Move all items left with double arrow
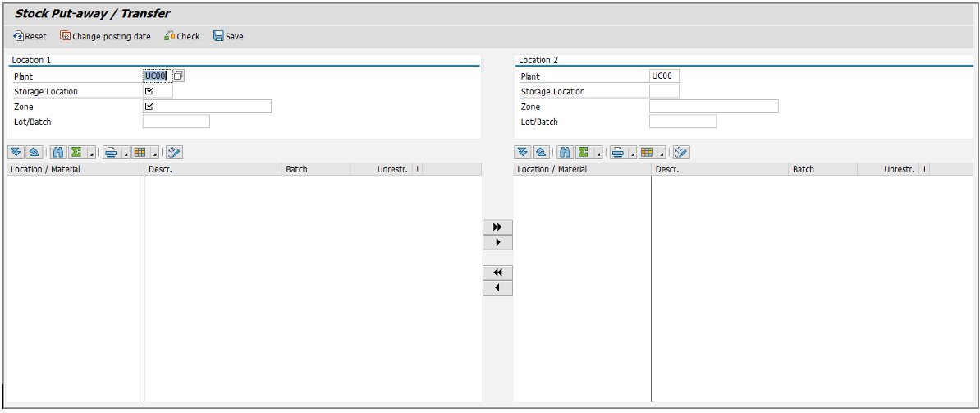This screenshot has height=413, width=980. coord(497,273)
